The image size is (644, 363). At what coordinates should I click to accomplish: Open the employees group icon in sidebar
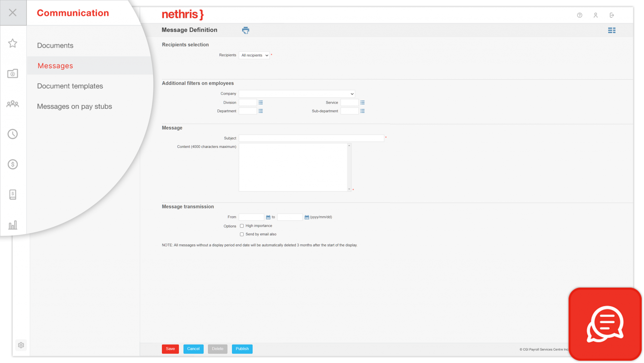tap(13, 104)
